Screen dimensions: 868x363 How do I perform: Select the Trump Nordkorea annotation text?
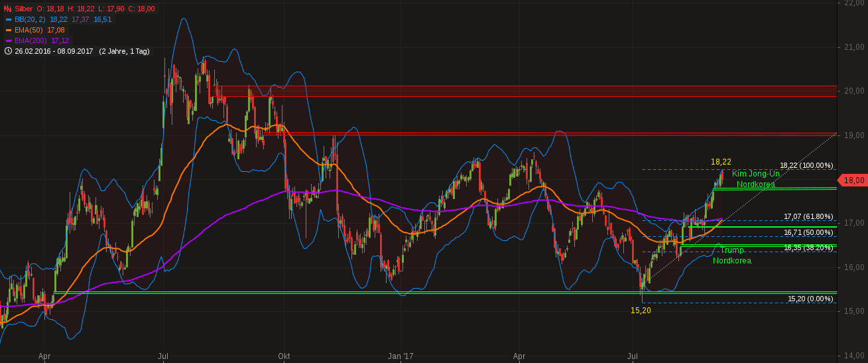[732, 255]
